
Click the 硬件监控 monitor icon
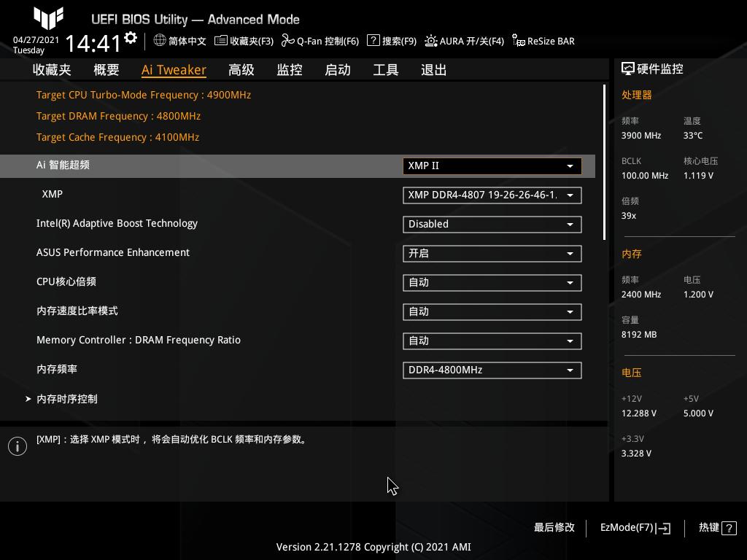click(x=628, y=69)
